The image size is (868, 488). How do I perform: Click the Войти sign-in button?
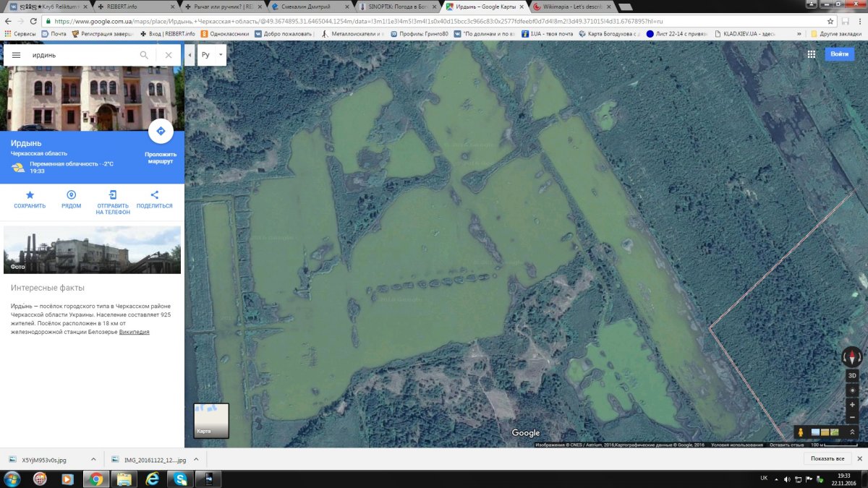839,54
